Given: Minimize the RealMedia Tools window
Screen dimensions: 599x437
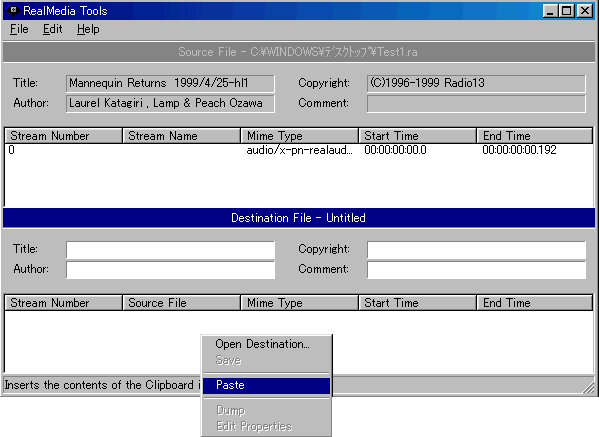Looking at the screenshot, I should [x=550, y=11].
